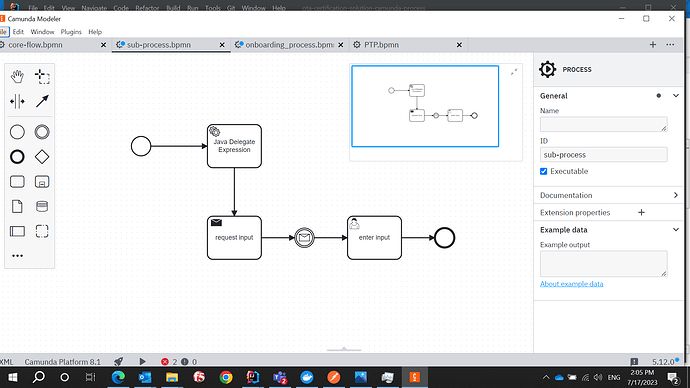Activate the hand tool in palette
Viewport: 690px width, 388px height.
[17, 77]
